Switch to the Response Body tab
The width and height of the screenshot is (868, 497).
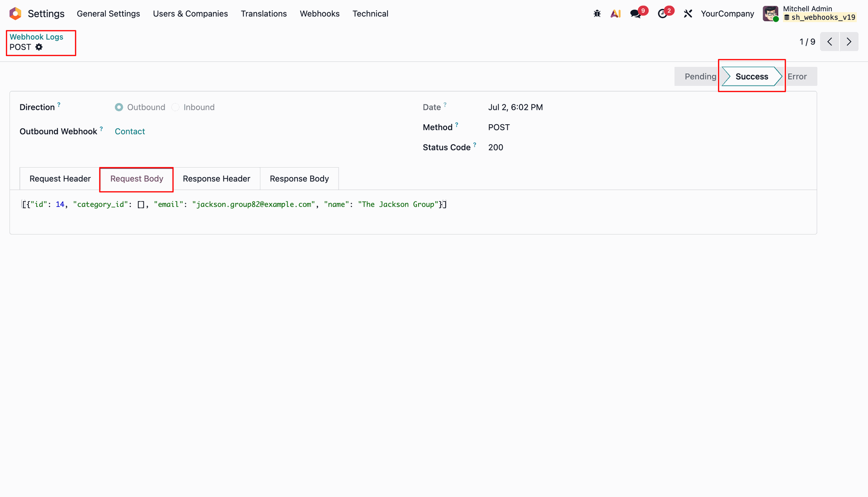point(299,178)
